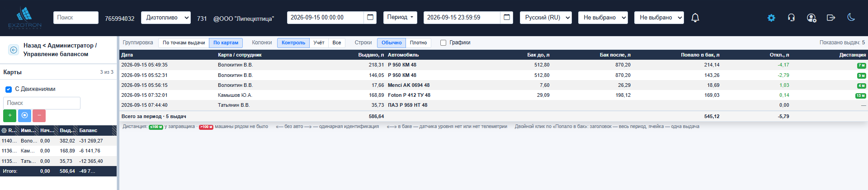Enable the Графики checkbox
The height and width of the screenshot is (190, 868).
click(443, 43)
